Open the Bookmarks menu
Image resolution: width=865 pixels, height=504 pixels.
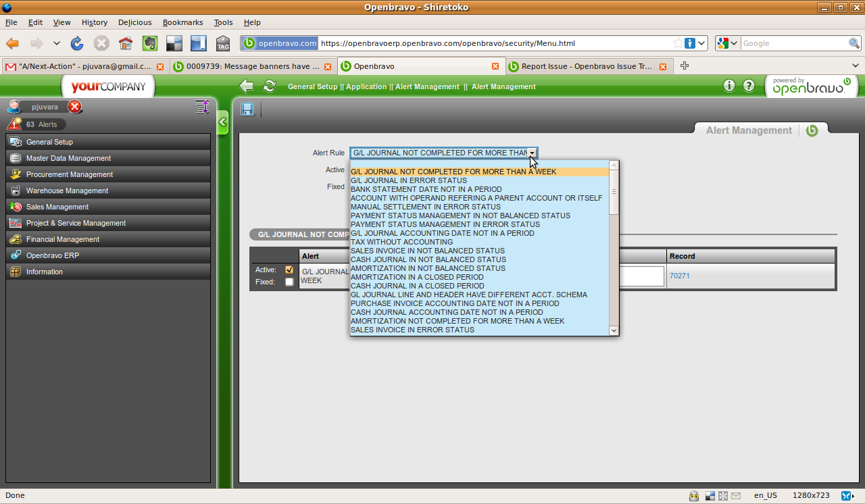coord(182,22)
